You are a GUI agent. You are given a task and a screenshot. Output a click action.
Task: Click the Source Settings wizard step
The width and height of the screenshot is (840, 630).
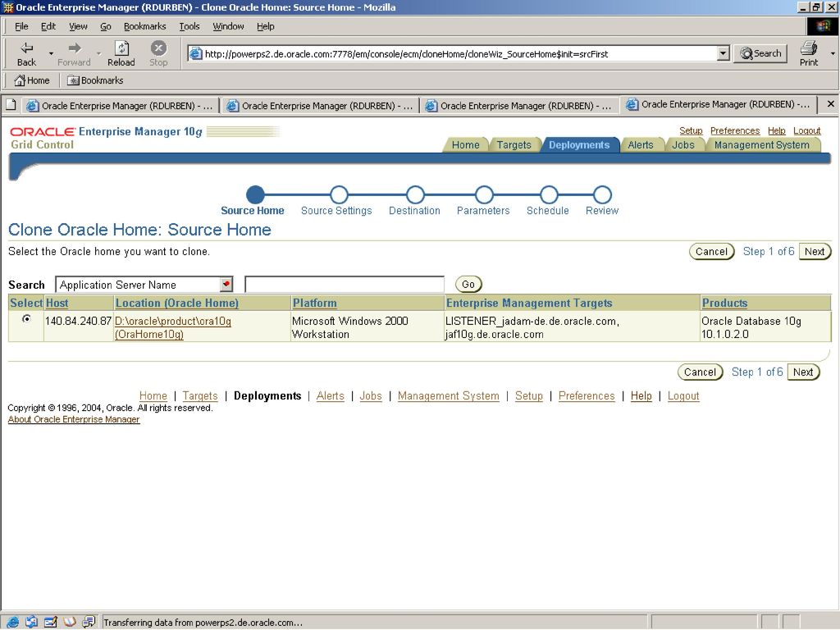point(336,211)
